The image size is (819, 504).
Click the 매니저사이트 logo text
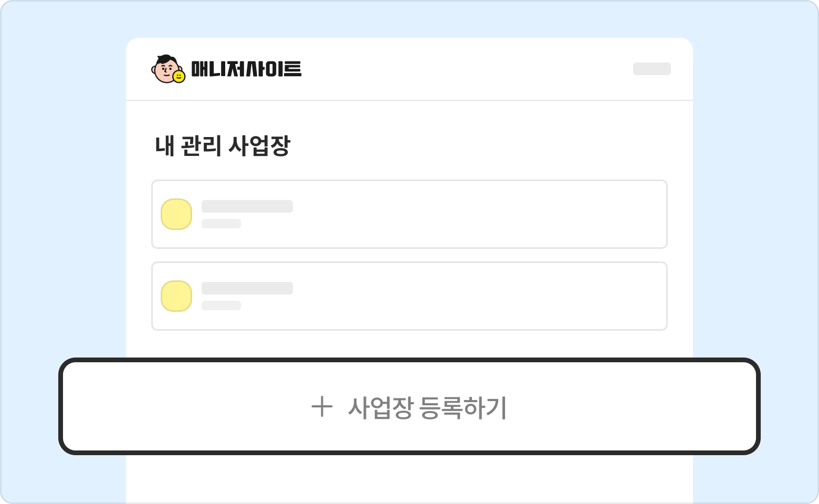pos(246,69)
